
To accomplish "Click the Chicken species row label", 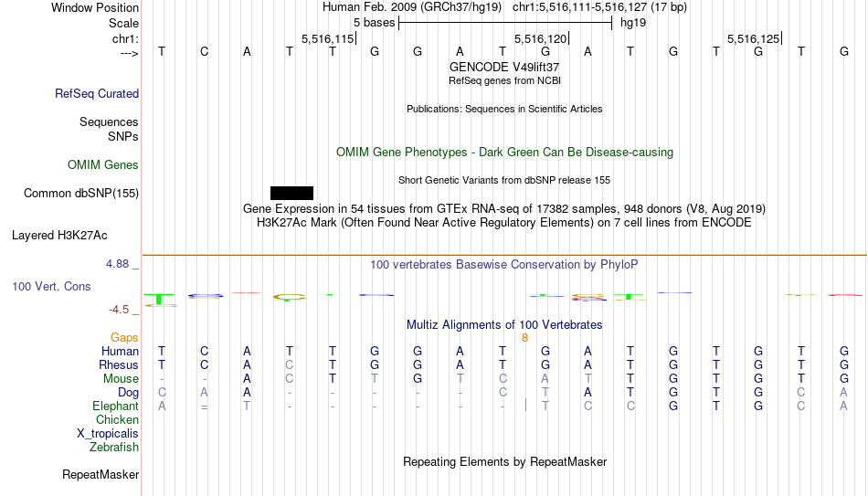I will (117, 419).
